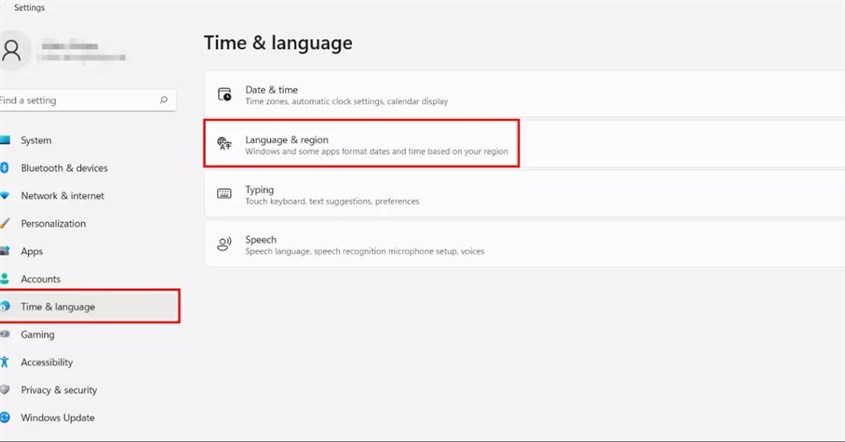
Task: Click the Speech person-sound icon
Action: (x=224, y=244)
